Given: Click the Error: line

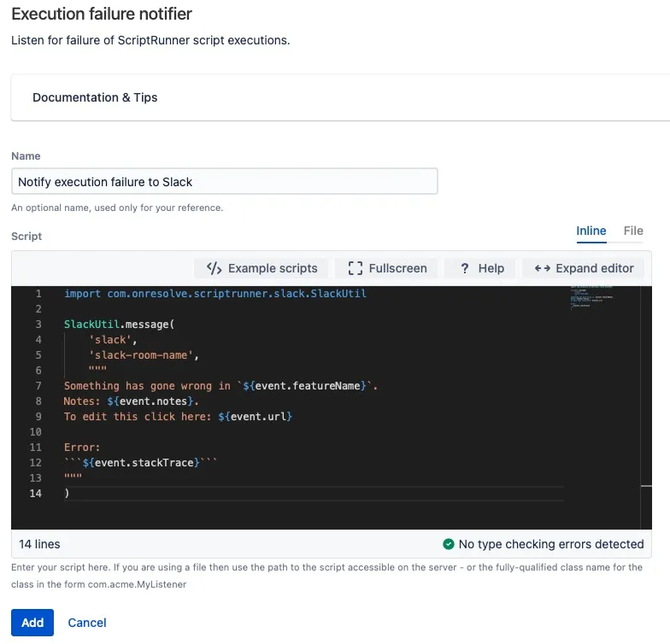Looking at the screenshot, I should coord(82,448).
